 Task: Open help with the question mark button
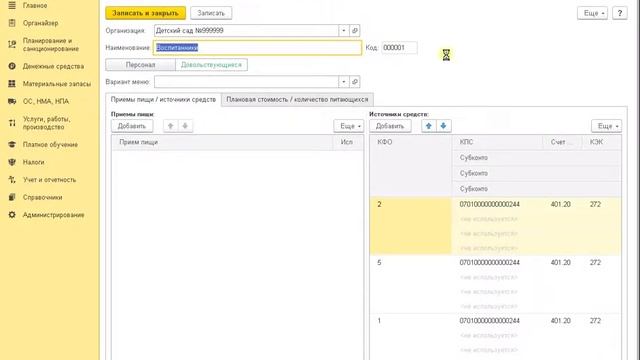tap(620, 13)
